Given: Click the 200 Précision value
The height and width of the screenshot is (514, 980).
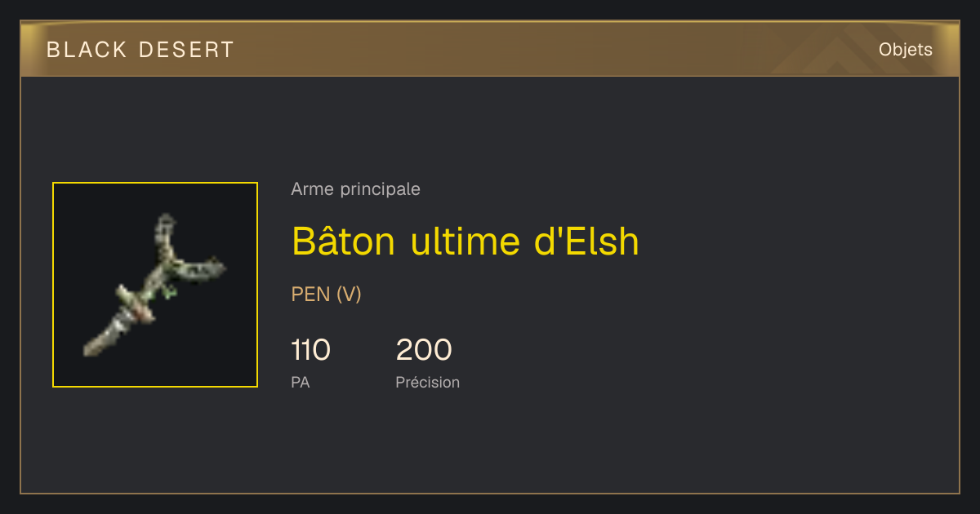Looking at the screenshot, I should click(x=424, y=350).
